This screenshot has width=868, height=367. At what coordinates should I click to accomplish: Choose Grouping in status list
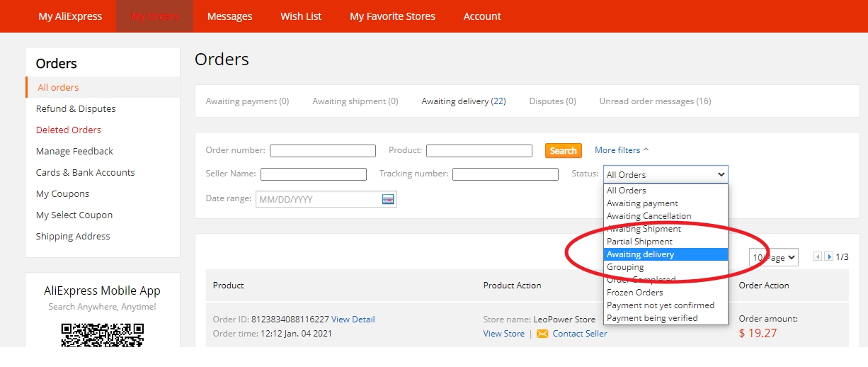point(666,267)
